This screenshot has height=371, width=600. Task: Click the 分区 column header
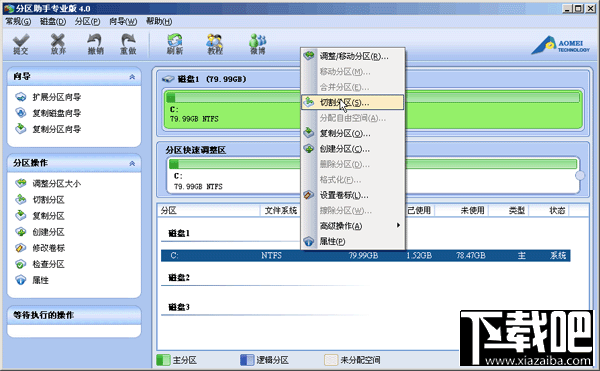pyautogui.click(x=209, y=210)
